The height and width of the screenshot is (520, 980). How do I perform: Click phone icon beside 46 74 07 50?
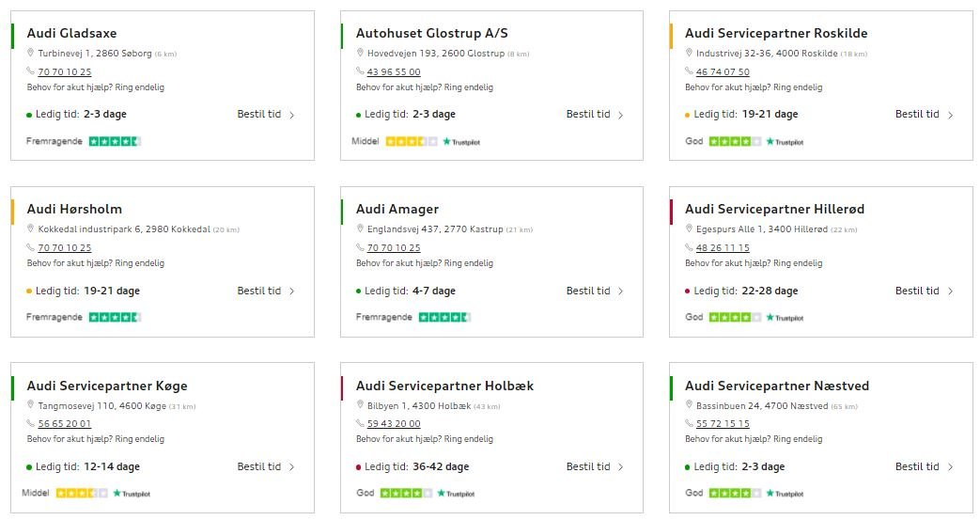tap(690, 71)
